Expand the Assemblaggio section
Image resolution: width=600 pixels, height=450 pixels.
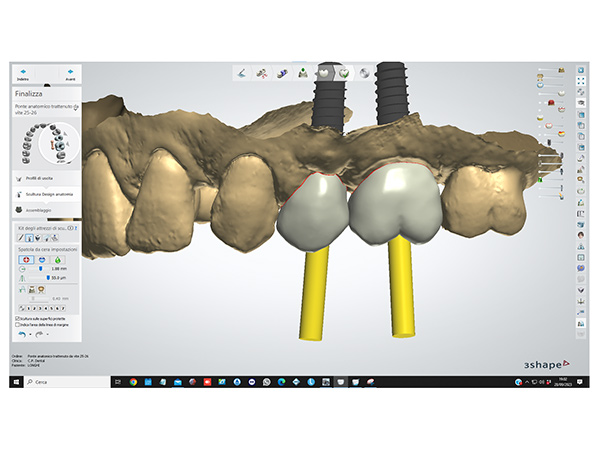click(x=40, y=210)
